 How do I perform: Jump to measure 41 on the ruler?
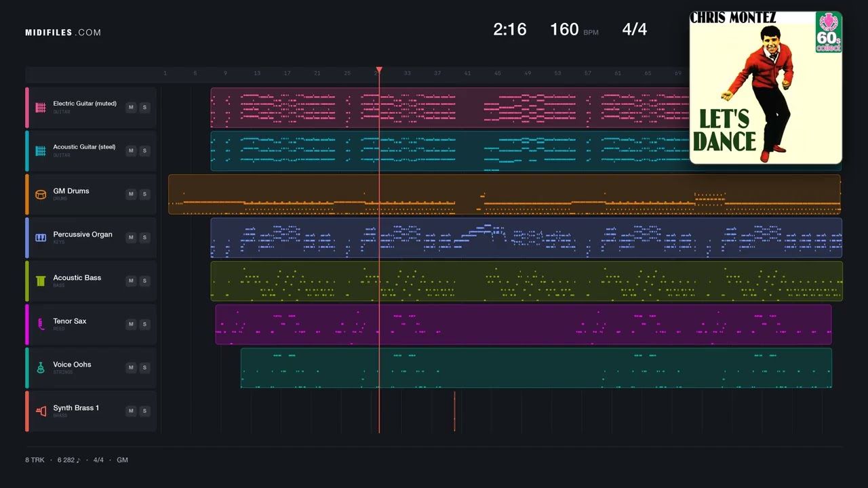[x=467, y=73]
